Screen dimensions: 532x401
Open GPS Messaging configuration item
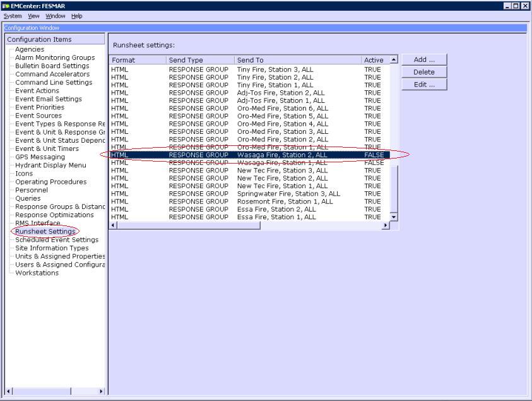tap(40, 157)
